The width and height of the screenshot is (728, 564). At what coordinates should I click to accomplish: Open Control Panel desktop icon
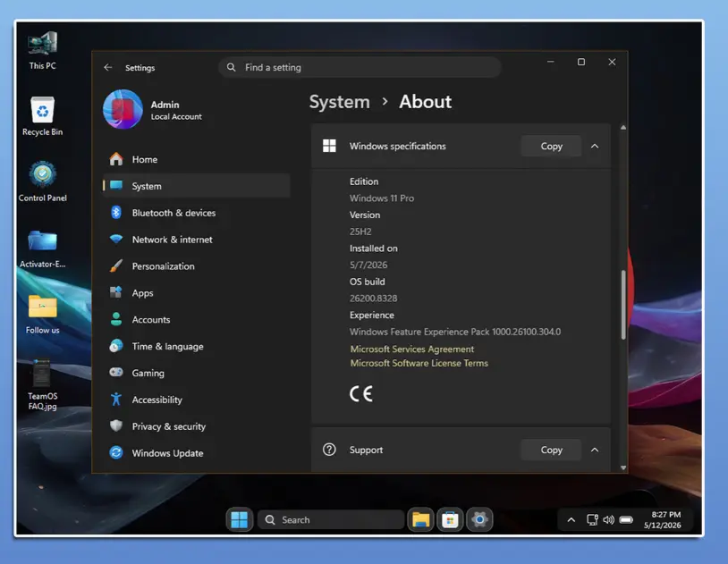42,181
